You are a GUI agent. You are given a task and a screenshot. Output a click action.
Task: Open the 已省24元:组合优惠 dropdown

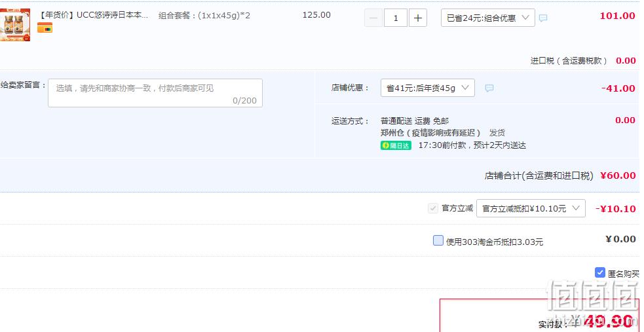tap(488, 18)
